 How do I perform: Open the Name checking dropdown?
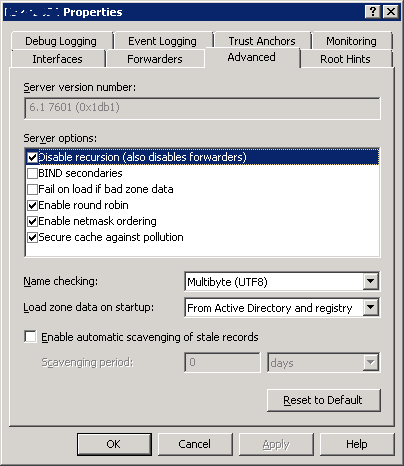coord(371,282)
